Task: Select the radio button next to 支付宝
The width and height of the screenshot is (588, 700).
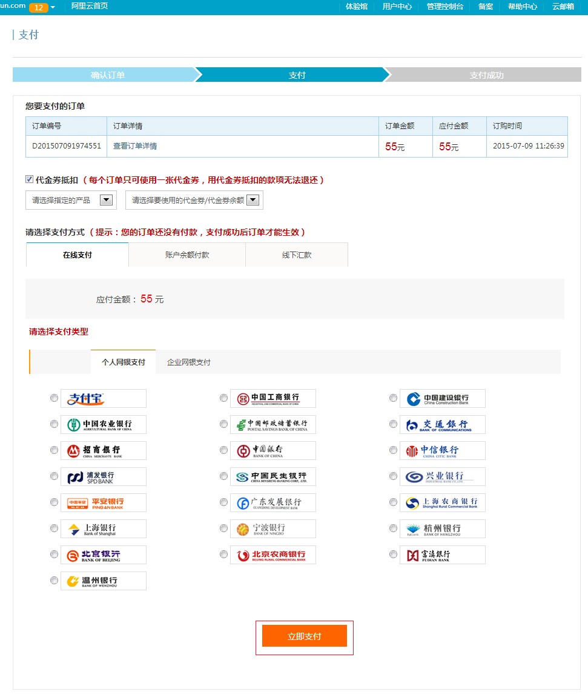Action: [55, 398]
